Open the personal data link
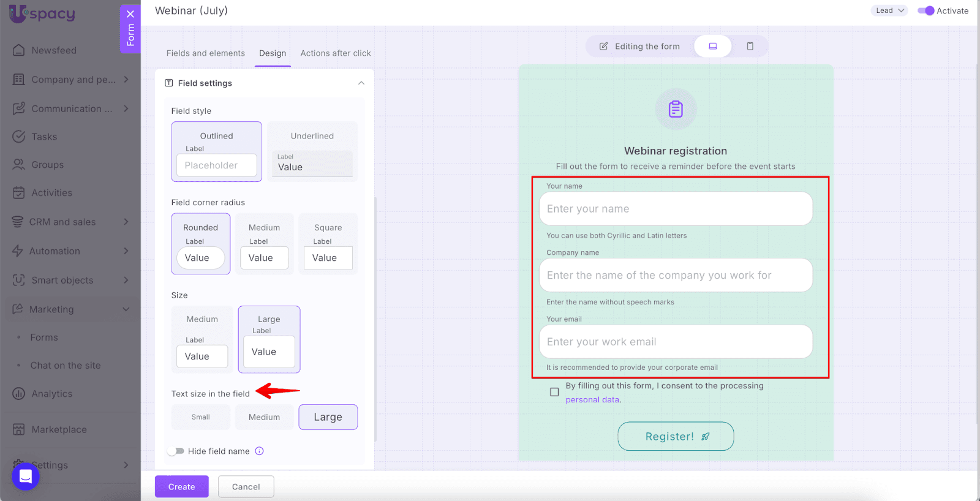The width and height of the screenshot is (980, 501). (x=592, y=400)
